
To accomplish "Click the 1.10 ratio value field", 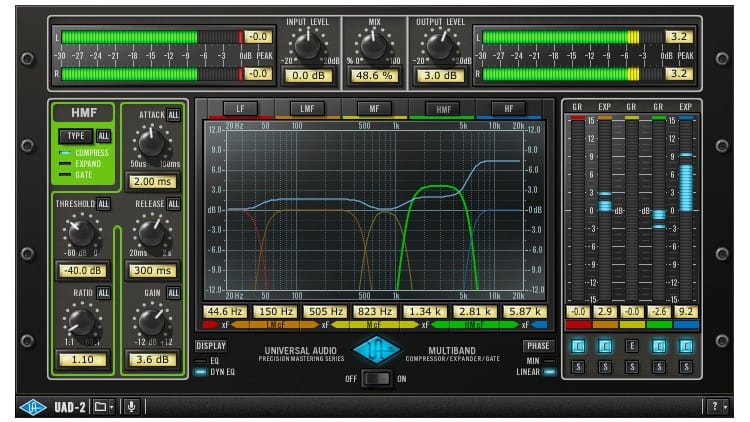I will pos(82,359).
